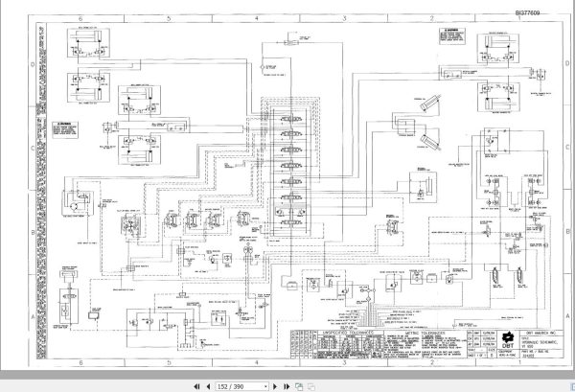This screenshot has width=575, height=392.
Task: Click into the 152 / 390 page field
Action: pyautogui.click(x=239, y=387)
